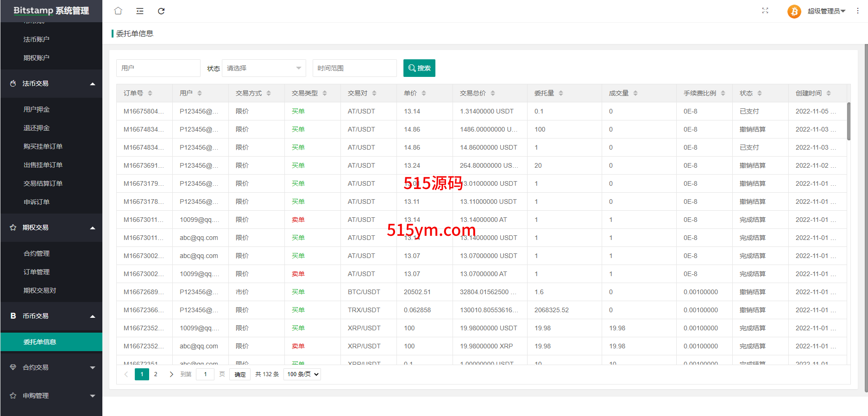Expand the 合约交易 sidebar section
The image size is (868, 416).
(51, 367)
